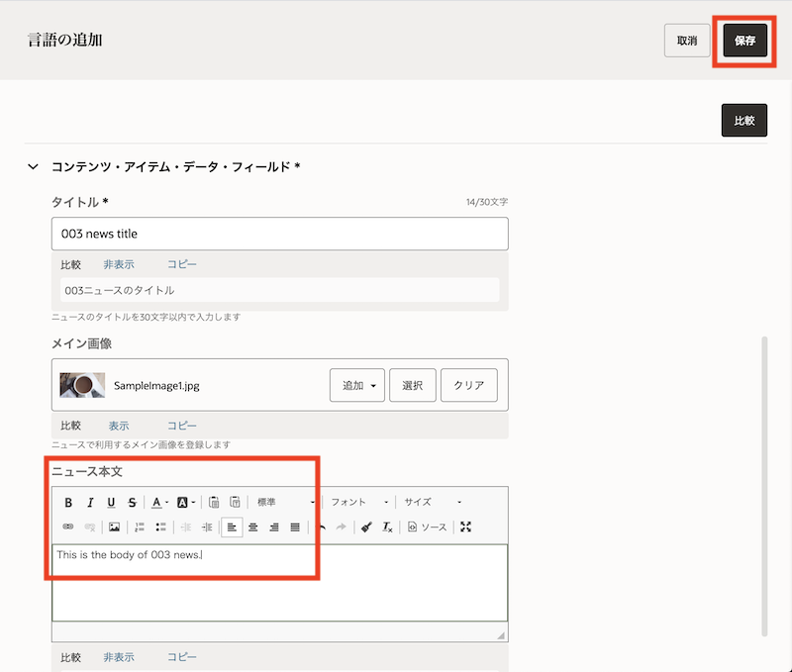Apply italic formatting in the editor toolbar
The width and height of the screenshot is (792, 672).
[x=89, y=502]
